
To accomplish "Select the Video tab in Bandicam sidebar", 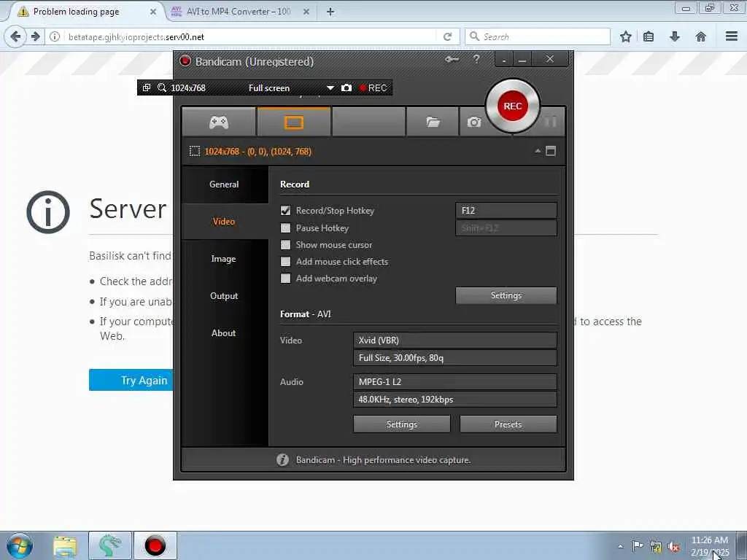I will [224, 222].
